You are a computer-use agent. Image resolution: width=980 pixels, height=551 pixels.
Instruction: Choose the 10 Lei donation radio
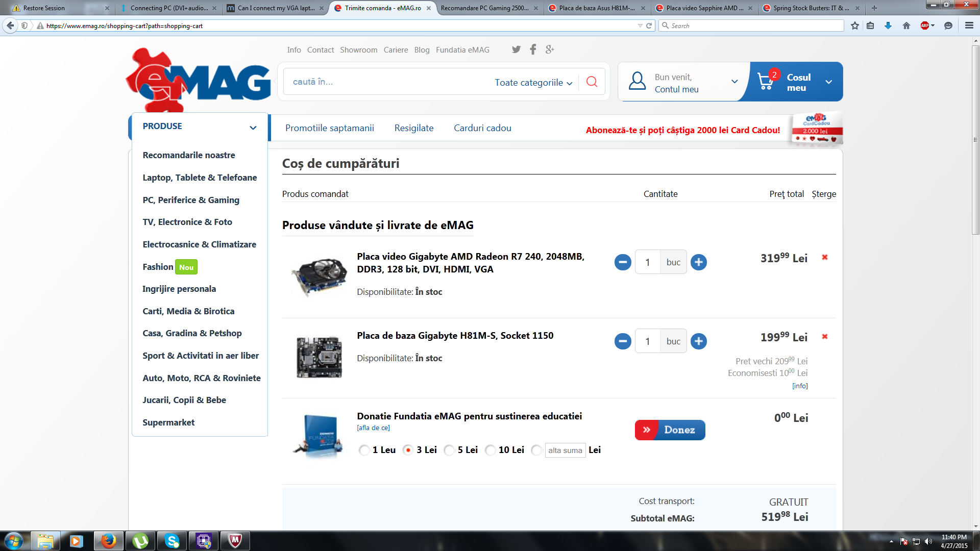(490, 450)
